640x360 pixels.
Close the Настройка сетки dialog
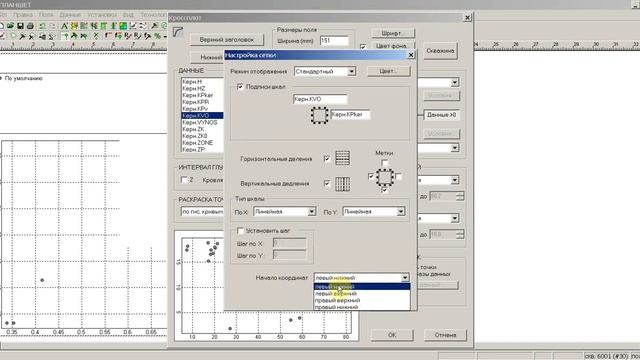point(411,55)
